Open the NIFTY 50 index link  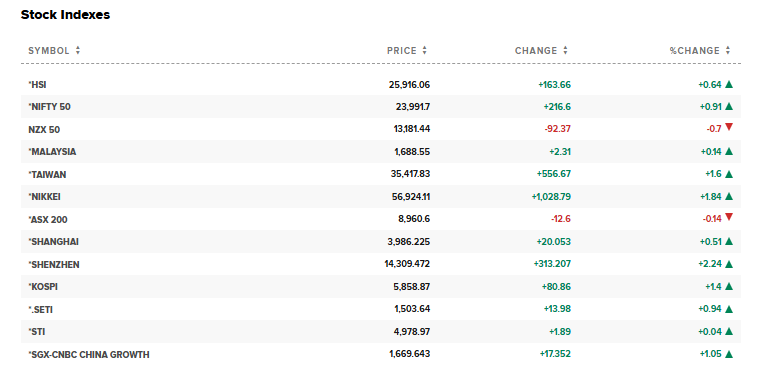(x=49, y=107)
